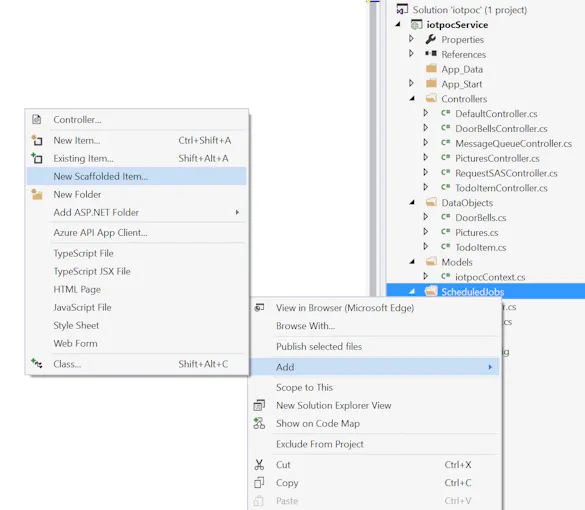Click the Controller icon in the Add submenu

tap(37, 119)
